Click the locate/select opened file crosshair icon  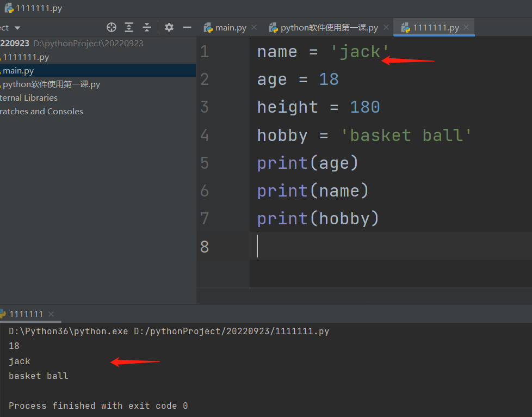click(x=112, y=27)
